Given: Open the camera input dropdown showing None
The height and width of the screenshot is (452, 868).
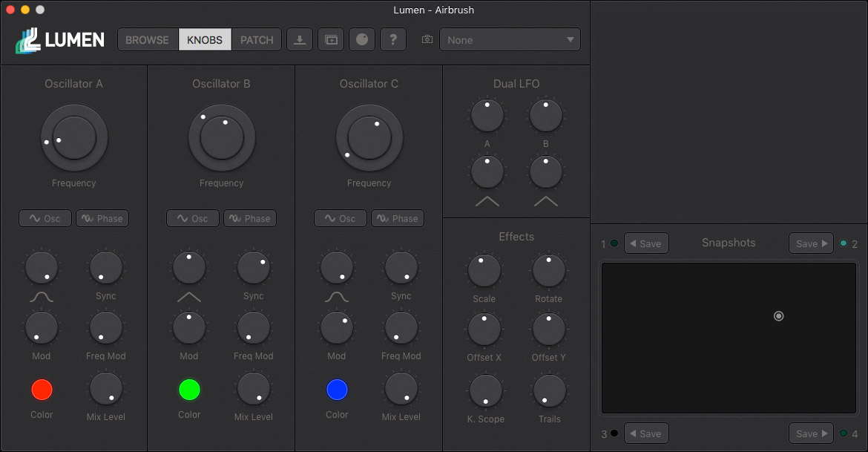Looking at the screenshot, I should point(510,40).
